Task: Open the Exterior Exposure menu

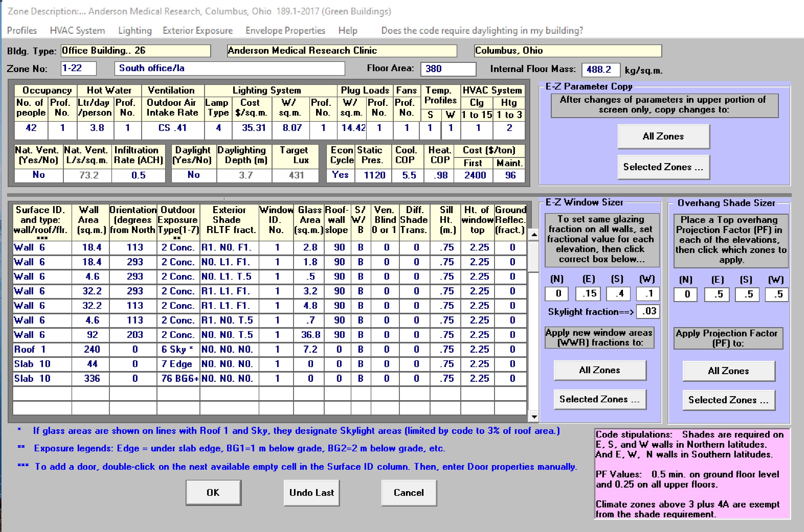Action: tap(198, 31)
